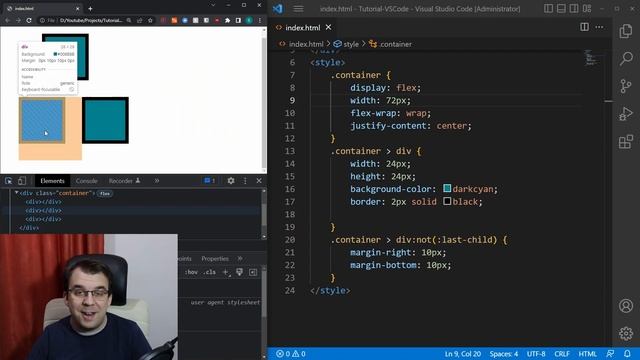
Task: Open the DevTools customize kebab menu
Action: 245,180
